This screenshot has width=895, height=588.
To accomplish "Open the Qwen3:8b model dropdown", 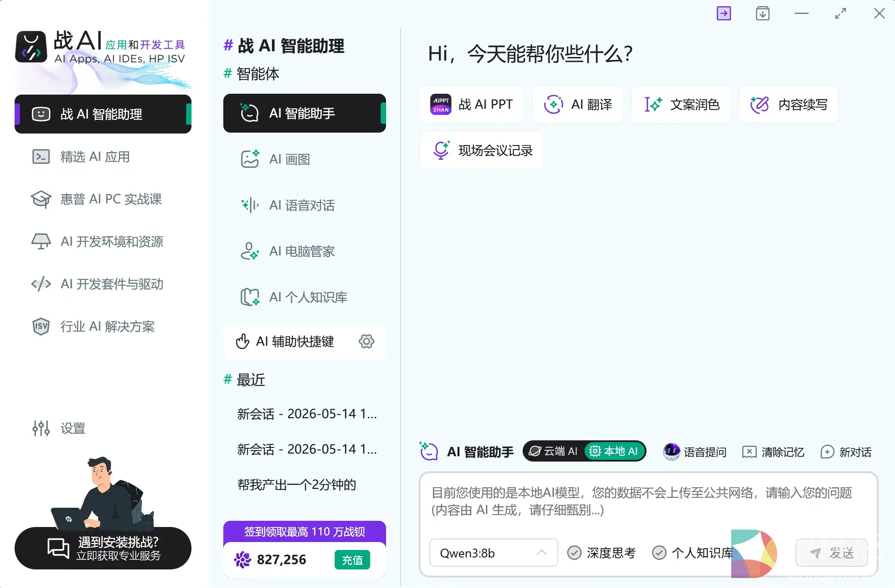I will [493, 553].
